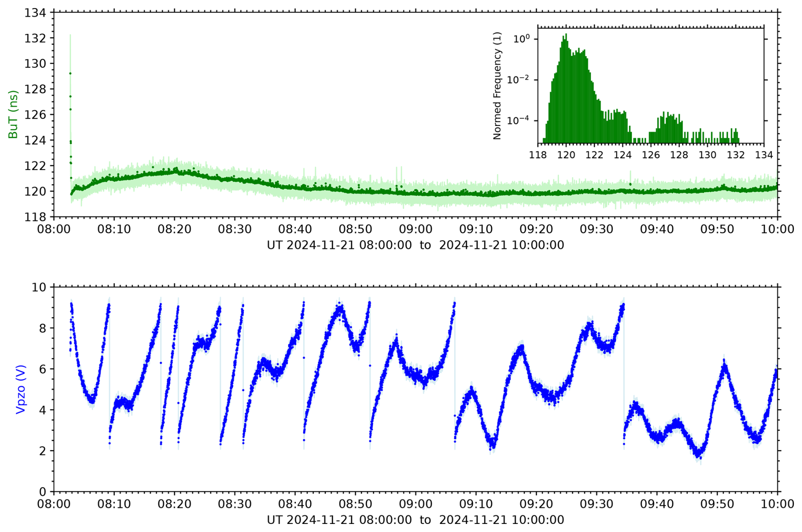Select the 09:30 tick on the bottom plot
The width and height of the screenshot is (802, 532).
[x=596, y=504]
